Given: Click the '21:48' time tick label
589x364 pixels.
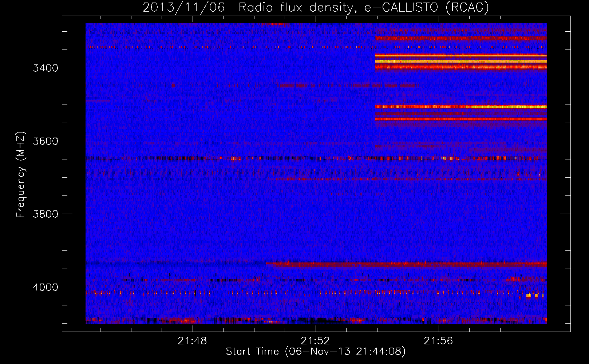Looking at the screenshot, I should tap(192, 341).
